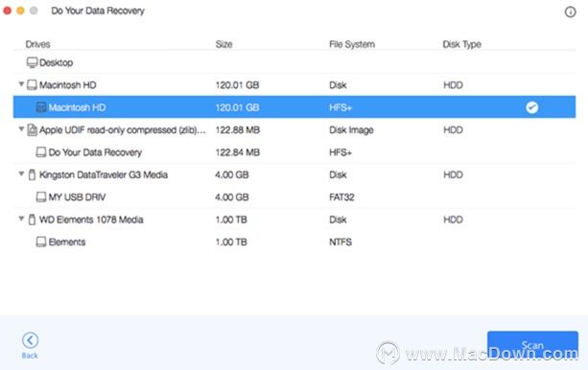Click HDD in top Macintosh HD row
The width and height of the screenshot is (588, 370).
(453, 85)
